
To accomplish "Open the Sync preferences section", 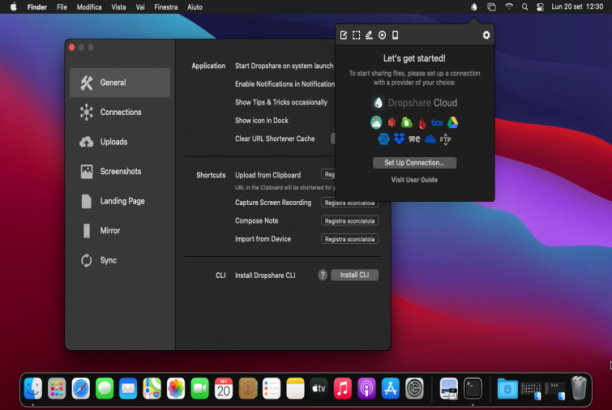I will click(120, 260).
